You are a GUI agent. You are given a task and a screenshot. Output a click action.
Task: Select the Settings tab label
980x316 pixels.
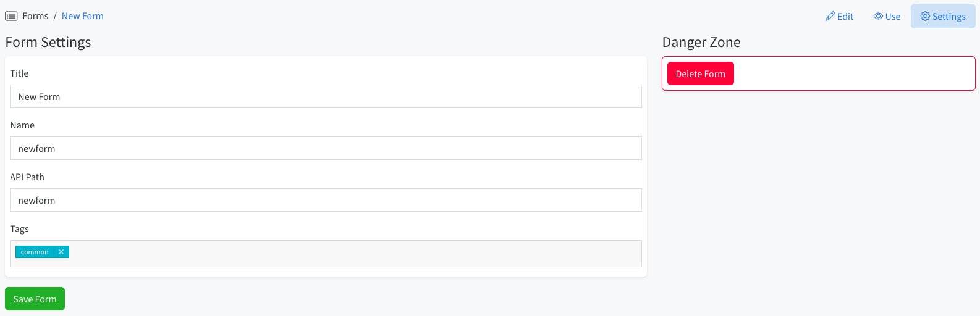[x=948, y=17]
